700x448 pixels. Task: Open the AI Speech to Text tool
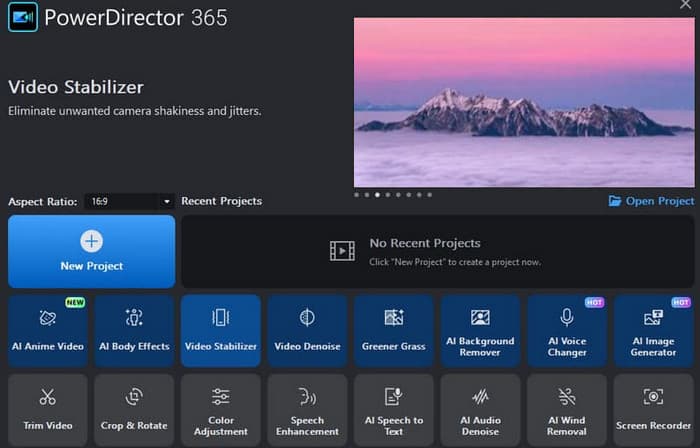[x=394, y=410]
